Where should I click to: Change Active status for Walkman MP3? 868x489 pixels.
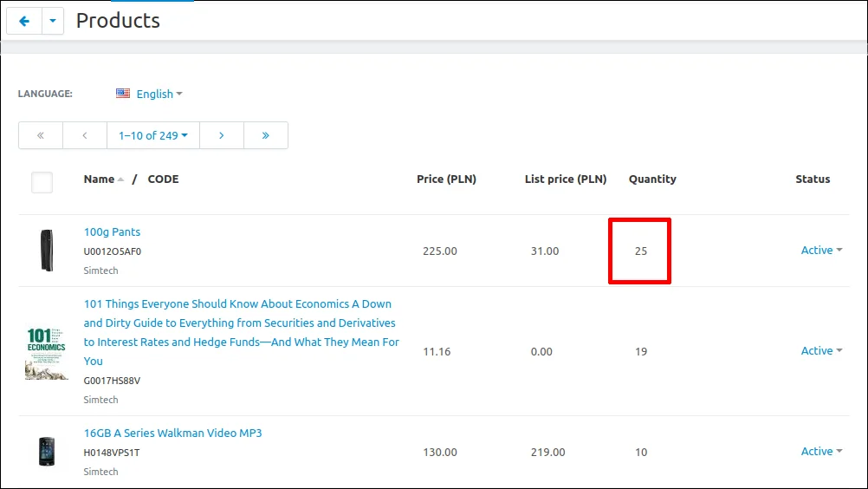821,452
